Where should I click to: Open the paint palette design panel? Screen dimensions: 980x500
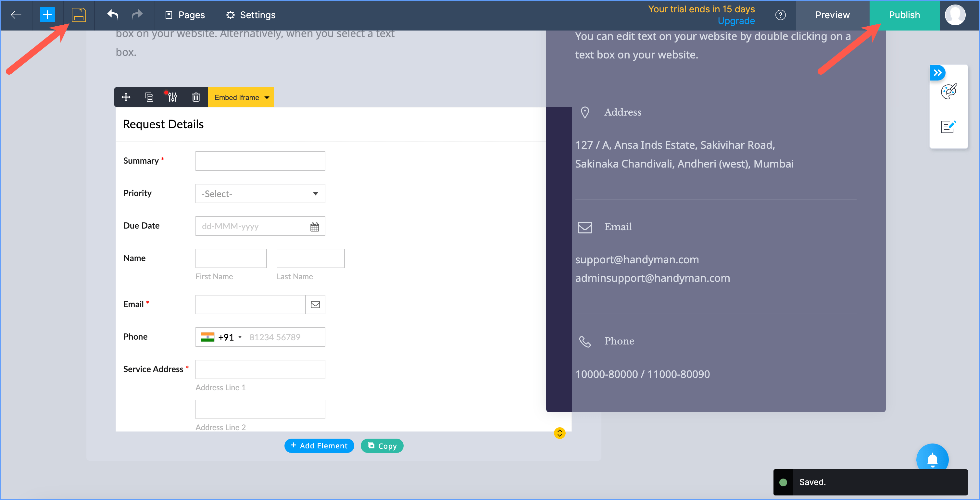[949, 91]
